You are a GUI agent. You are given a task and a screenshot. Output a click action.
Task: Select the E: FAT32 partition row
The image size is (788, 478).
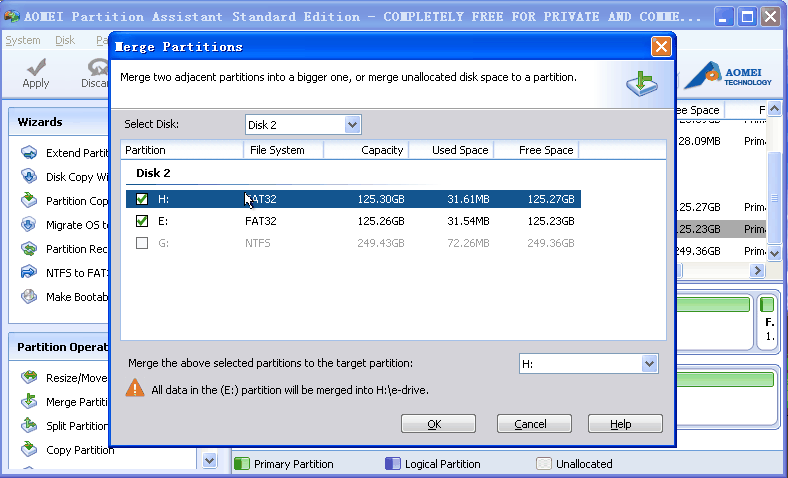pyautogui.click(x=353, y=221)
